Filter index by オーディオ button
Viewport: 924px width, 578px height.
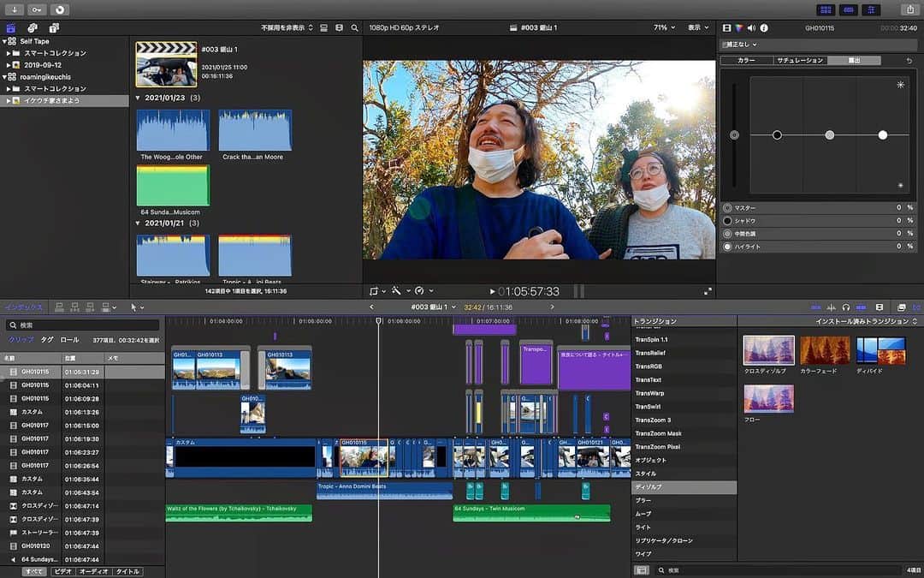(x=94, y=571)
